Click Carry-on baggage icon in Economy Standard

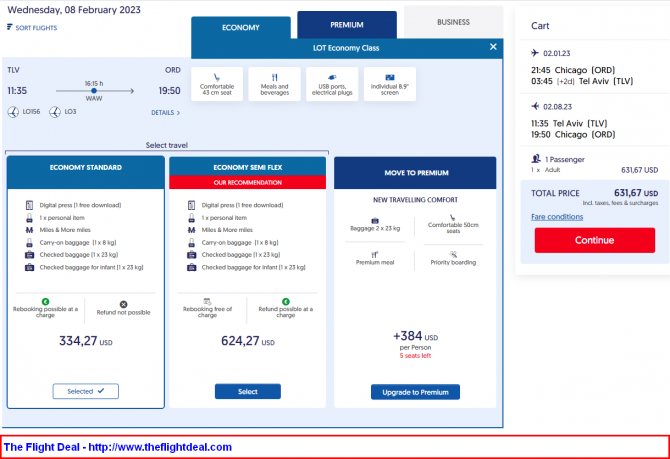pyautogui.click(x=29, y=243)
